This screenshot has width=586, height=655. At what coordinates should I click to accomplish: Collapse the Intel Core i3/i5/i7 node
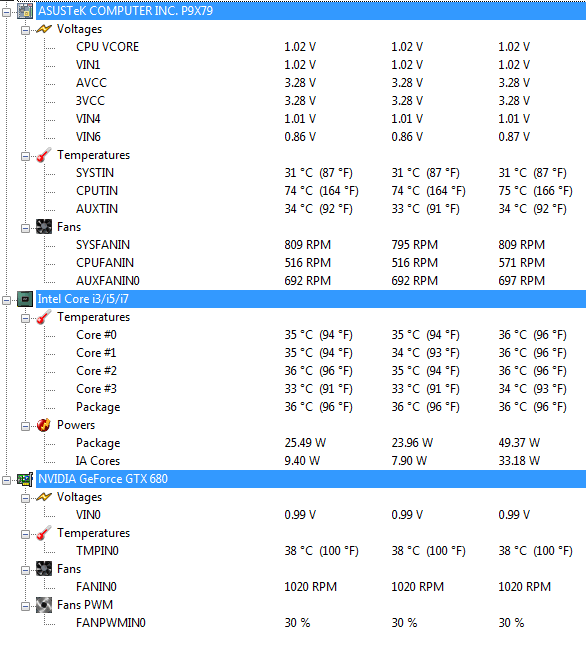point(6,300)
